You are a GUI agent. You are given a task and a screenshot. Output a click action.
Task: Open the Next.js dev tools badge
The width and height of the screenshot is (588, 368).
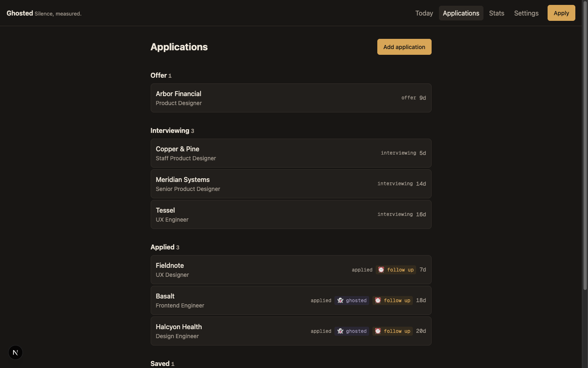[16, 352]
